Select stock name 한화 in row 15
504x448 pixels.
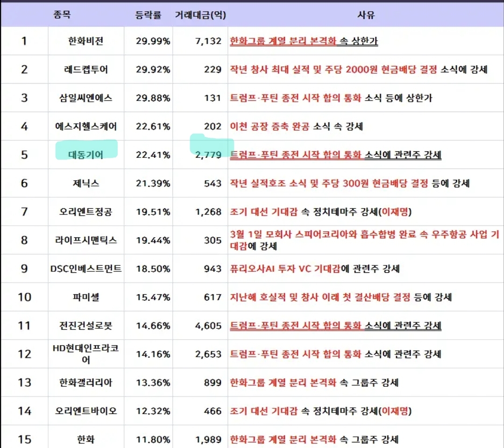point(86,439)
